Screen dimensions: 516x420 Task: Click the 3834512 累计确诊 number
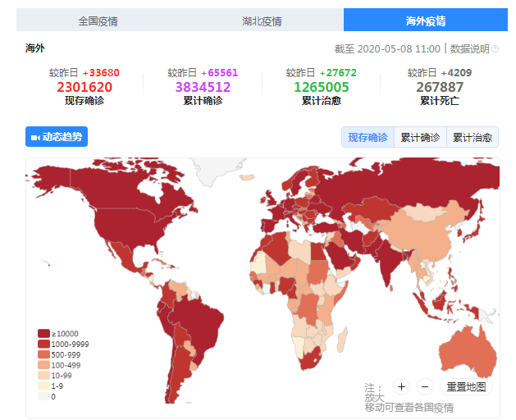[203, 87]
